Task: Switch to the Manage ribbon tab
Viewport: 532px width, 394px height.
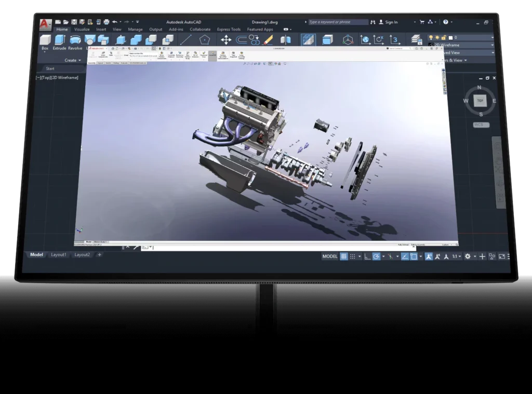Action: click(x=135, y=30)
